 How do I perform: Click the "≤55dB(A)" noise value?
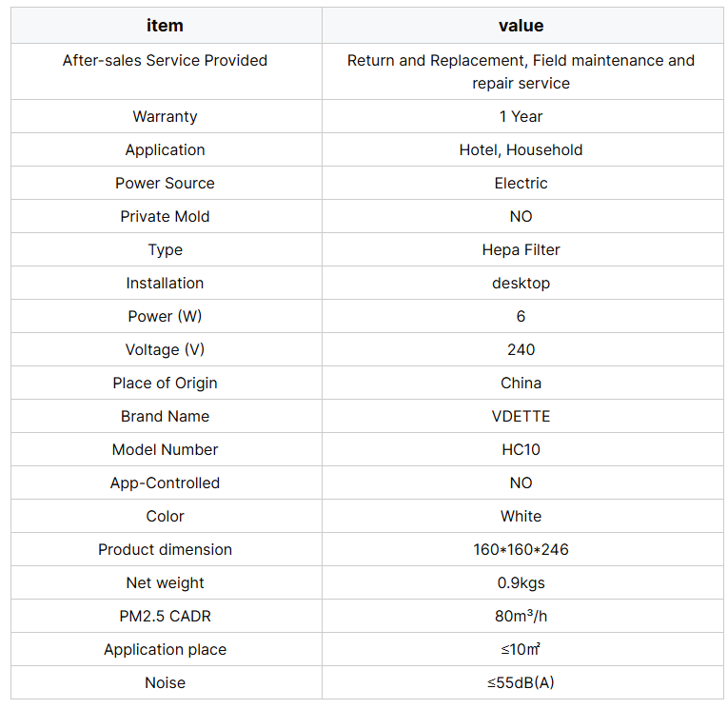pyautogui.click(x=521, y=682)
